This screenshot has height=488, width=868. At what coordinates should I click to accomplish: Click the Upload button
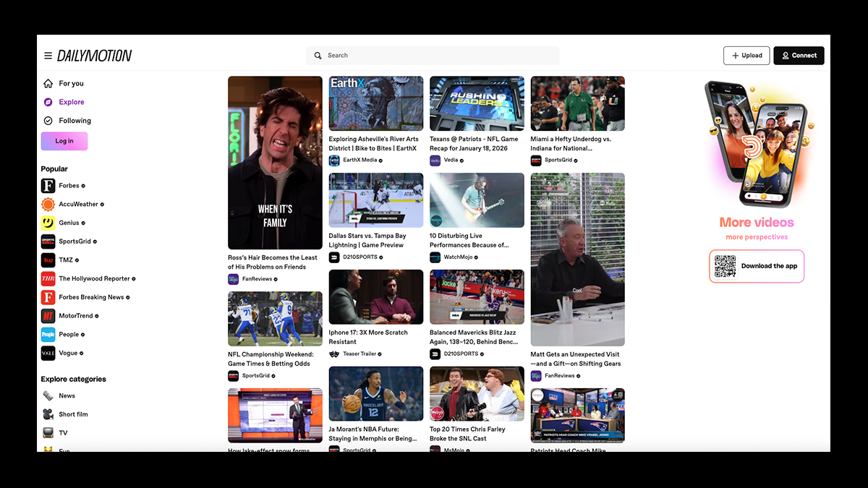746,56
